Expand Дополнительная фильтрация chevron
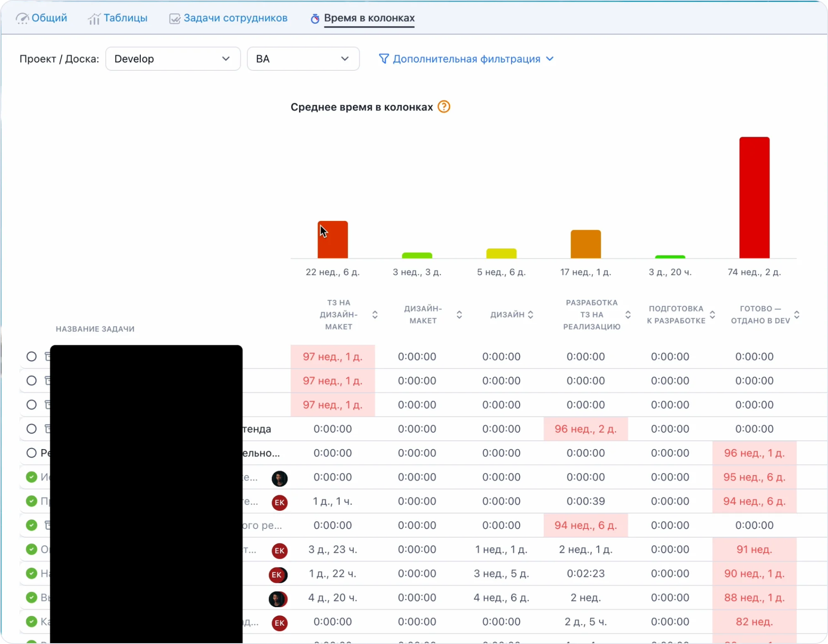Image resolution: width=828 pixels, height=644 pixels. click(x=550, y=59)
